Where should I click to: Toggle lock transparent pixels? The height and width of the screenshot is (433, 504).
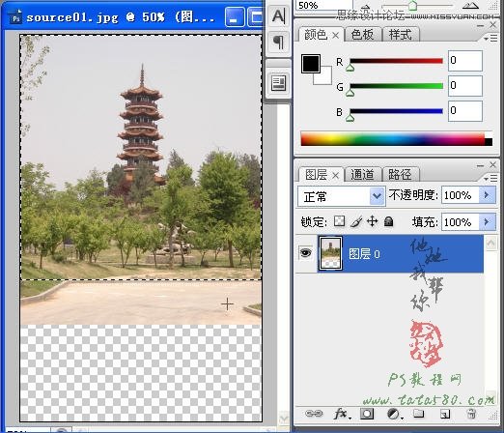click(x=339, y=221)
